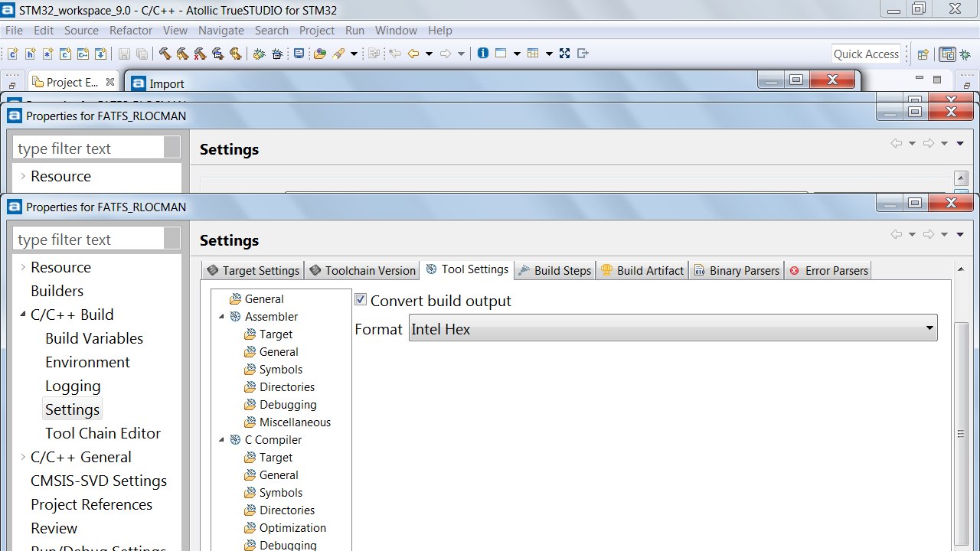This screenshot has width=980, height=551.
Task: Open the Run menu
Action: point(354,31)
